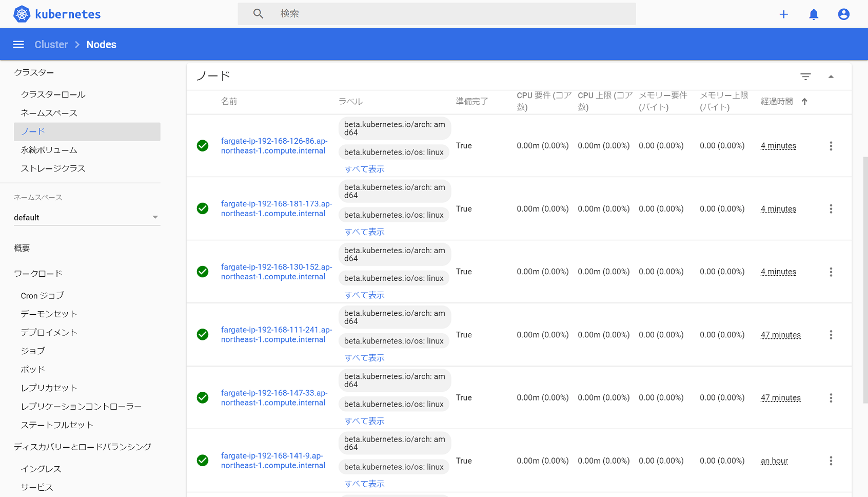Click the sort arrow next to 経過時間

804,101
